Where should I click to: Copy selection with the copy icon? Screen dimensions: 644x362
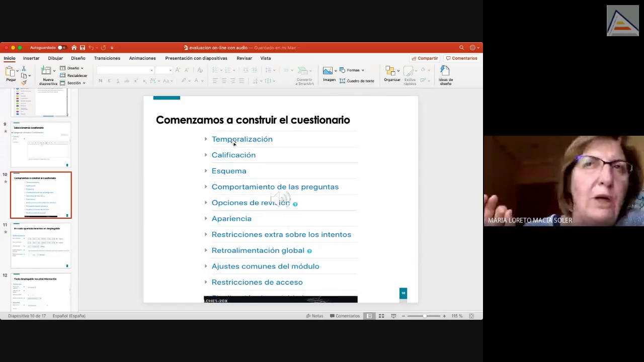point(24,75)
